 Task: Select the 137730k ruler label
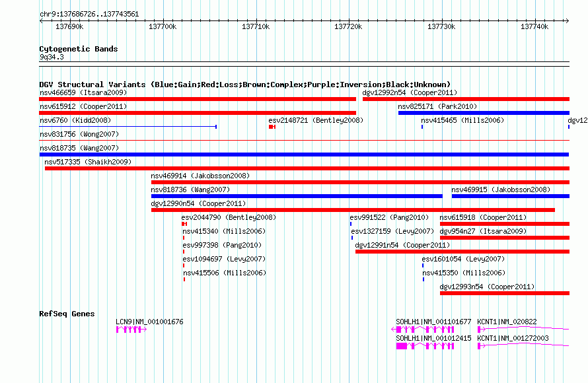click(x=441, y=26)
